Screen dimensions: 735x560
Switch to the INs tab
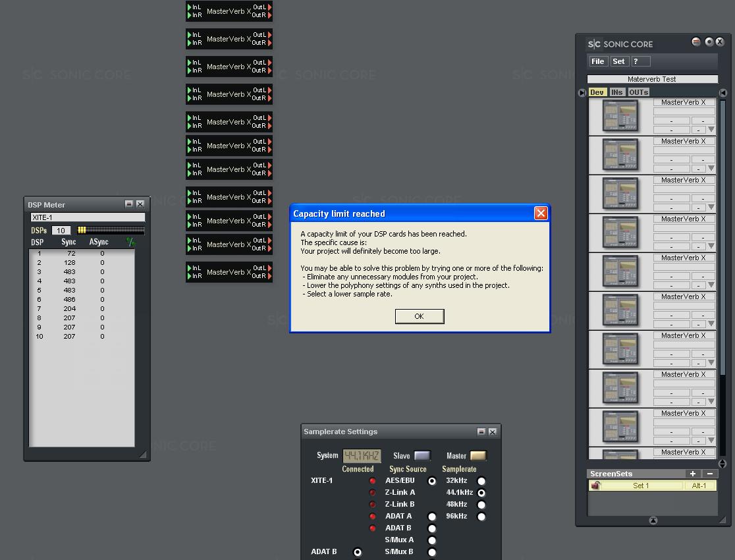pyautogui.click(x=616, y=92)
